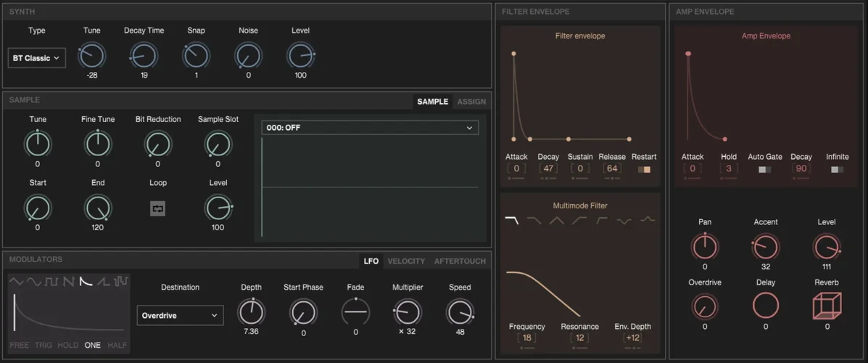Choose the peak filter type icon
868x363 pixels.
pyautogui.click(x=647, y=220)
